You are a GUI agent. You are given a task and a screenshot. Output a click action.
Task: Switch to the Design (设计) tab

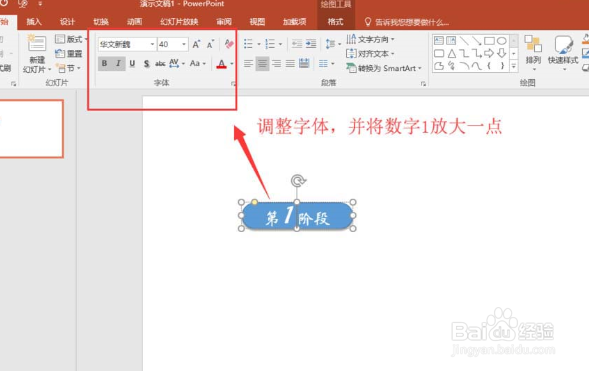pos(67,22)
